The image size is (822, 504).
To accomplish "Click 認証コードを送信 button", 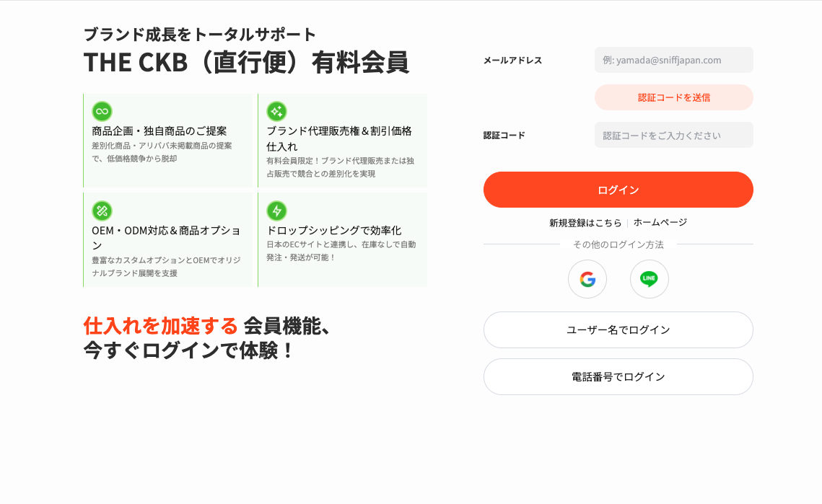I will (x=673, y=97).
